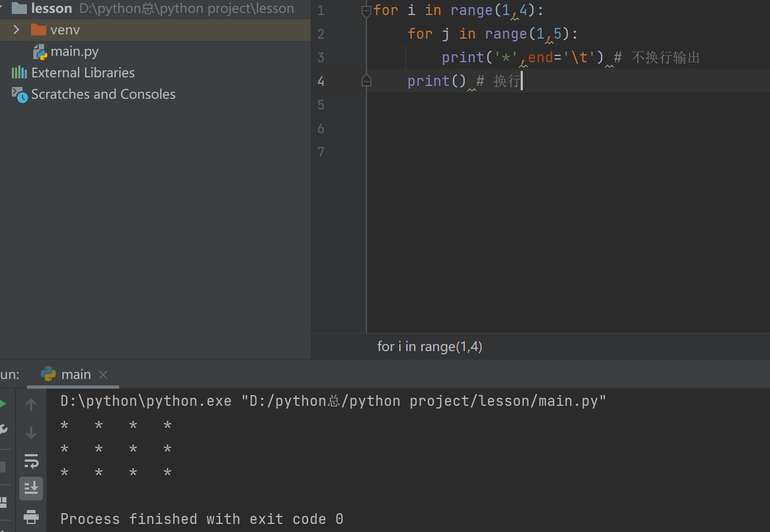Collapse the for loop fold marker on line 1

coord(366,11)
